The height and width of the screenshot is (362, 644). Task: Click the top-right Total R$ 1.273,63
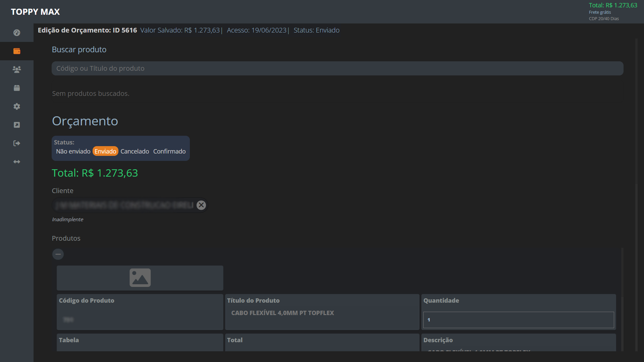pyautogui.click(x=613, y=5)
